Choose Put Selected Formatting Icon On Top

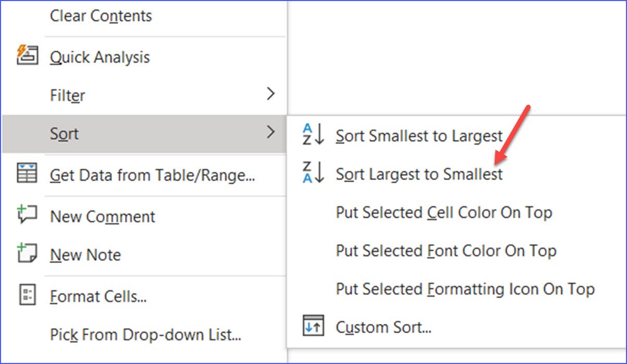[465, 289]
